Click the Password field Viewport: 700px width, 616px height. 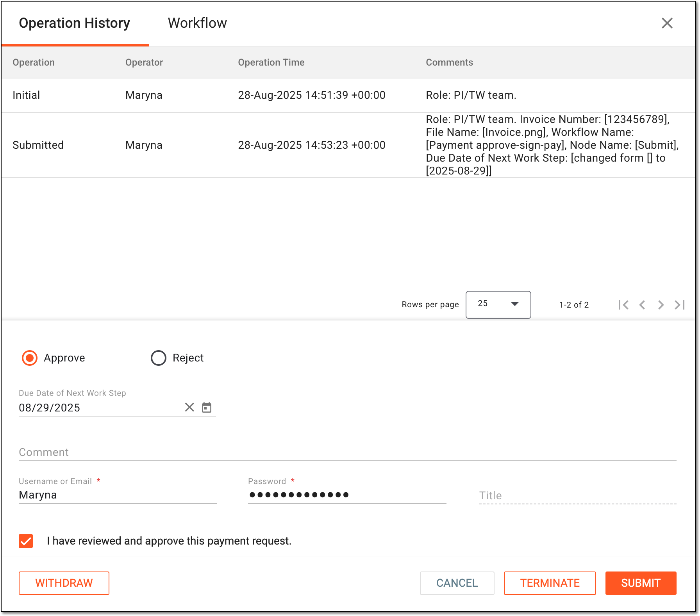point(347,495)
